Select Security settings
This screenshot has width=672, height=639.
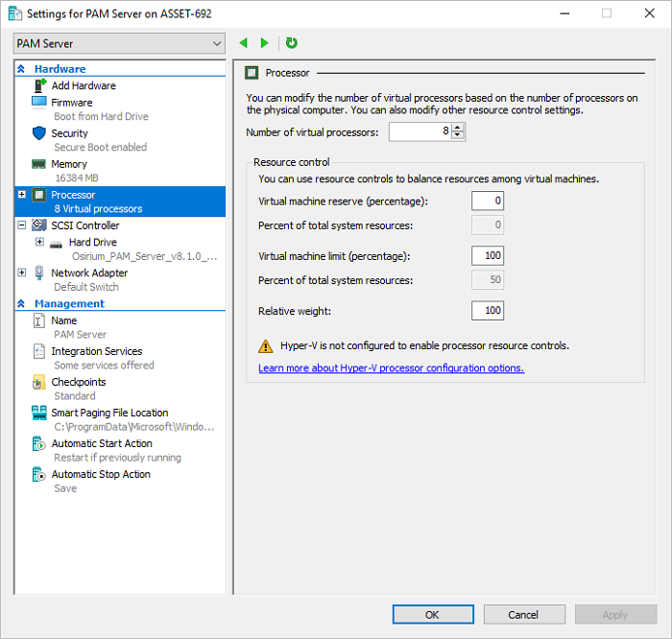69,133
